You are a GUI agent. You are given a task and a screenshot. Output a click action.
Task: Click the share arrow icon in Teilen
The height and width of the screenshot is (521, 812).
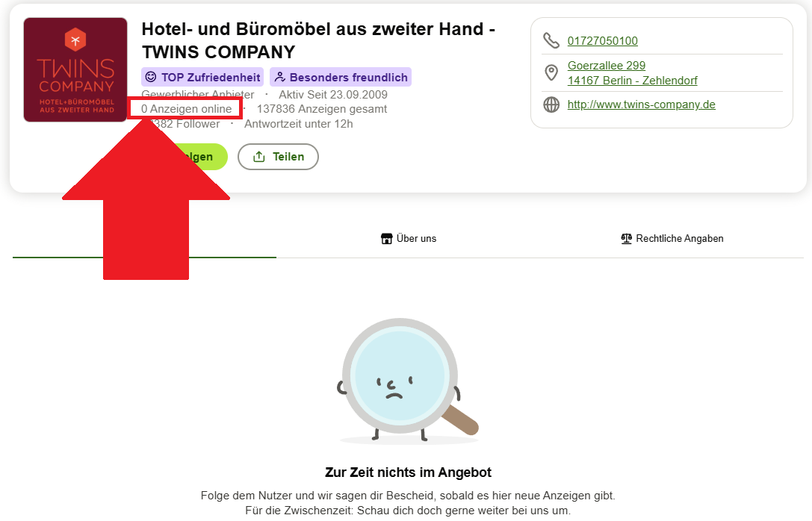[x=259, y=156]
